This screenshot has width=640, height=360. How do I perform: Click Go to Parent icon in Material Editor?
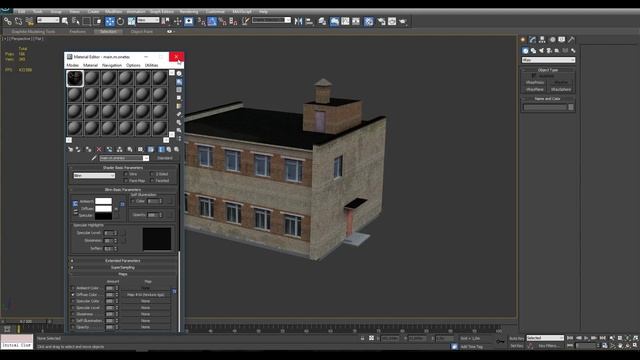coord(169,149)
